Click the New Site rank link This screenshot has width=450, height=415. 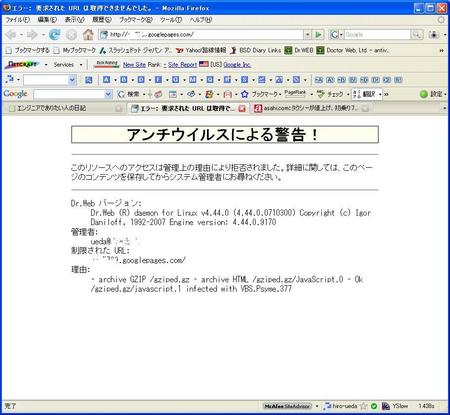point(134,65)
